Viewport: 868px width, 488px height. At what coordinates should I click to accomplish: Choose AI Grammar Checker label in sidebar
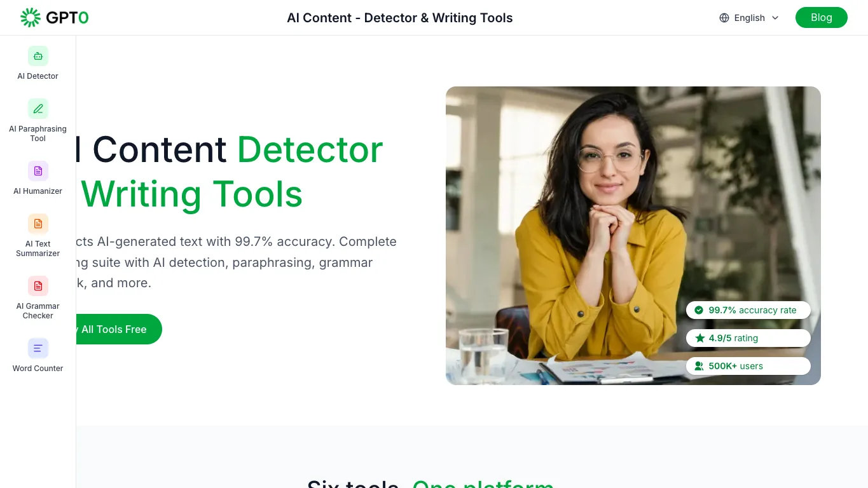click(38, 311)
